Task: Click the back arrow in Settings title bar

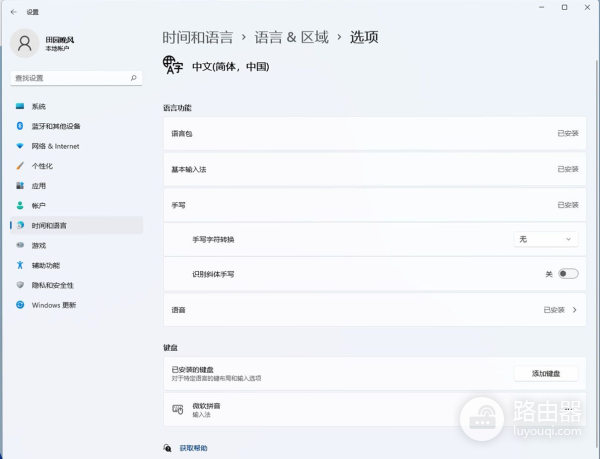Action: tap(14, 12)
